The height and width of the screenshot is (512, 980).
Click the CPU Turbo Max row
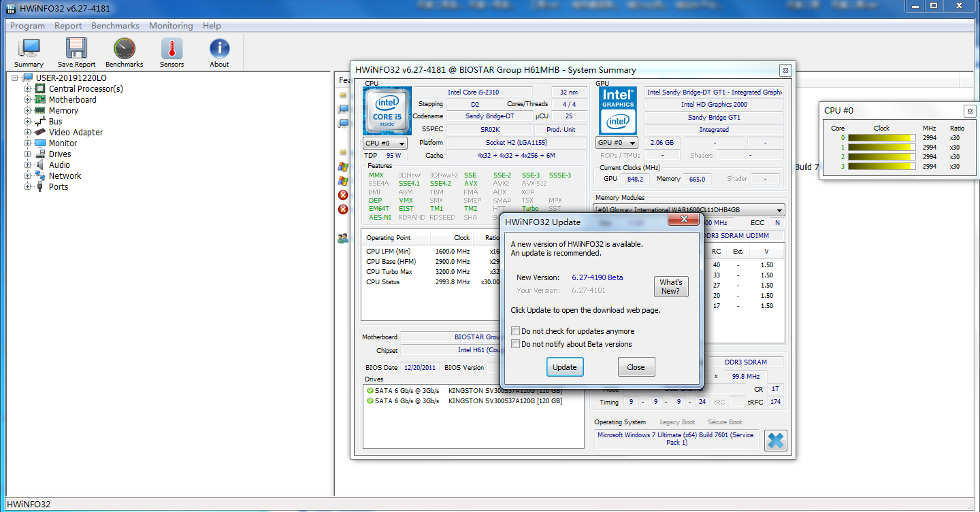click(431, 272)
